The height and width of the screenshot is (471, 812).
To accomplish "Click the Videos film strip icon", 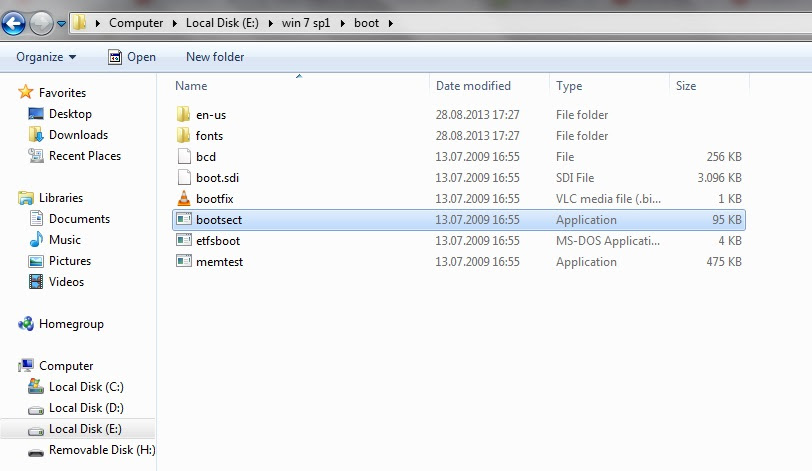I will coord(36,282).
